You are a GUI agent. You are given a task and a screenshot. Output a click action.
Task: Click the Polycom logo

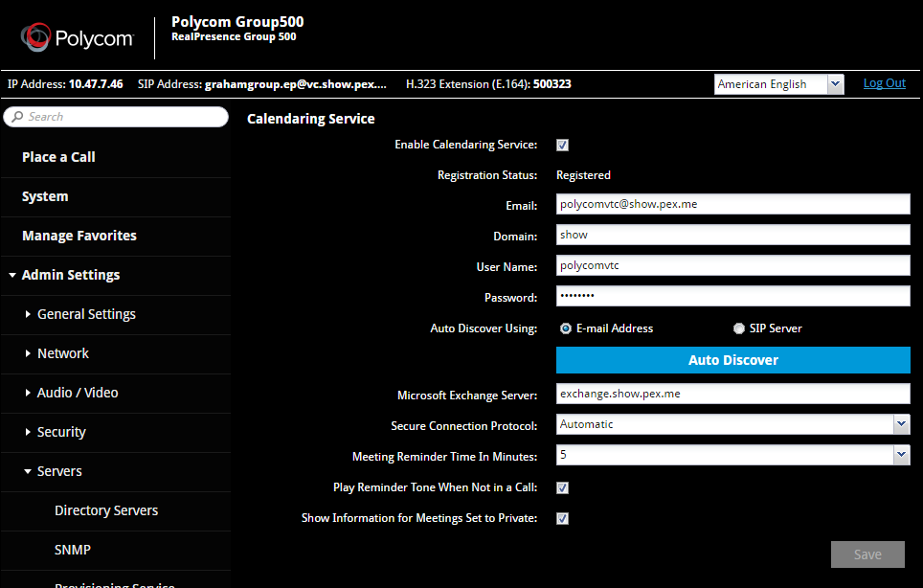pyautogui.click(x=78, y=37)
